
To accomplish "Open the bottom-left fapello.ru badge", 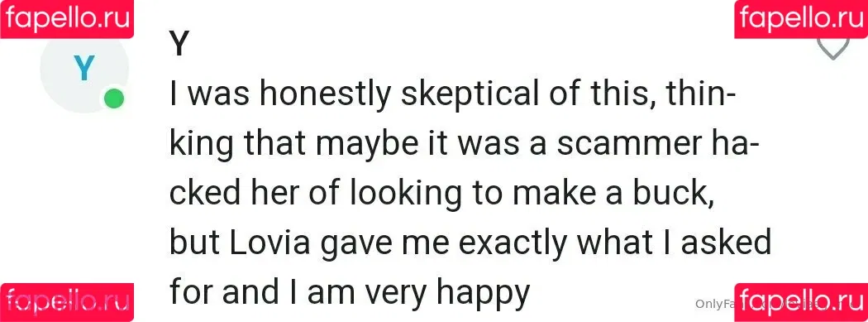I will click(67, 303).
